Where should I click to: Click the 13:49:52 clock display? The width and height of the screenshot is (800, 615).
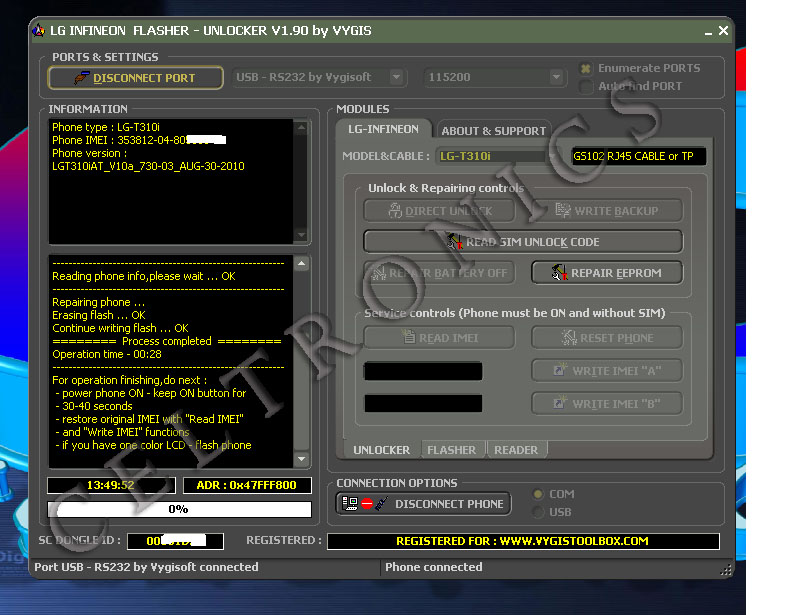click(111, 485)
